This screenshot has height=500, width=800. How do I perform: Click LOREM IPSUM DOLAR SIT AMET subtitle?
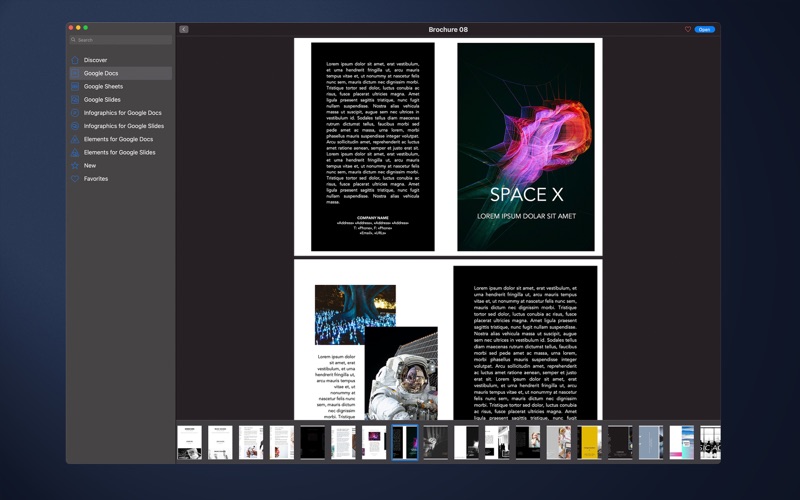[527, 216]
